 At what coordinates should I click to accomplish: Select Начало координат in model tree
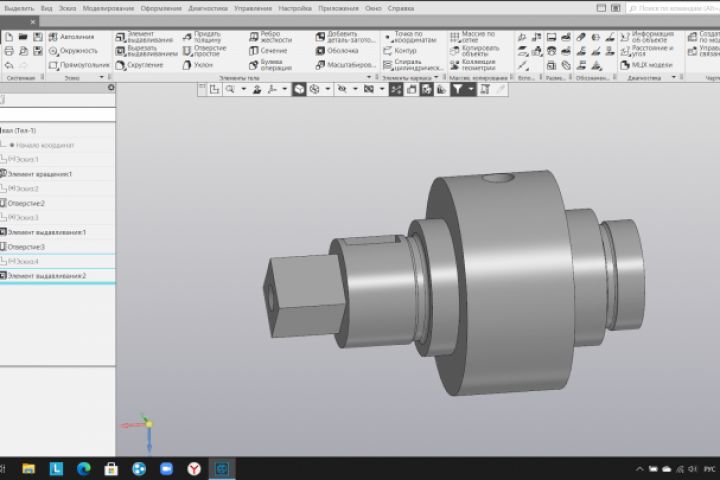[45, 145]
